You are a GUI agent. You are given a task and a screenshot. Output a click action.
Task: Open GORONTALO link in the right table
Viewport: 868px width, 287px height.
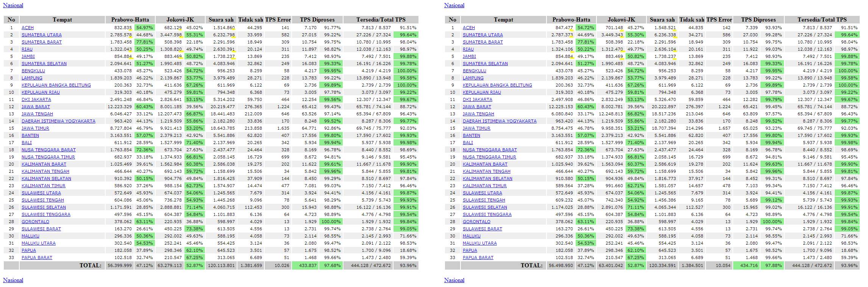coord(476,222)
